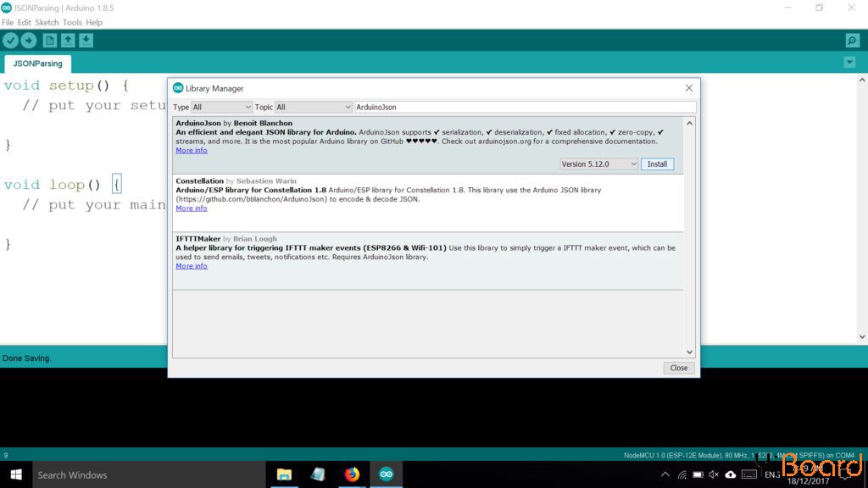Select ArduinoJson by Benoit Blanchon title
Screen dimensions: 868x488
[234, 124]
